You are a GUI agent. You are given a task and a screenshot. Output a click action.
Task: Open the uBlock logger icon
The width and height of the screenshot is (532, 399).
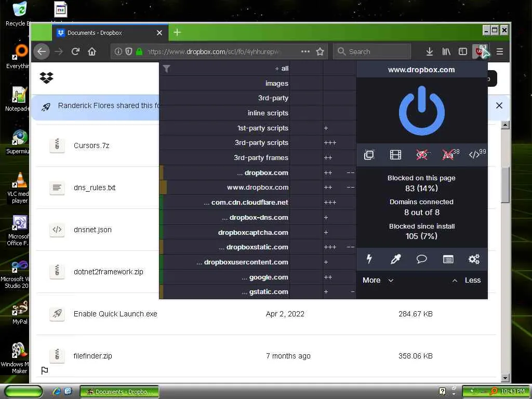[448, 259]
